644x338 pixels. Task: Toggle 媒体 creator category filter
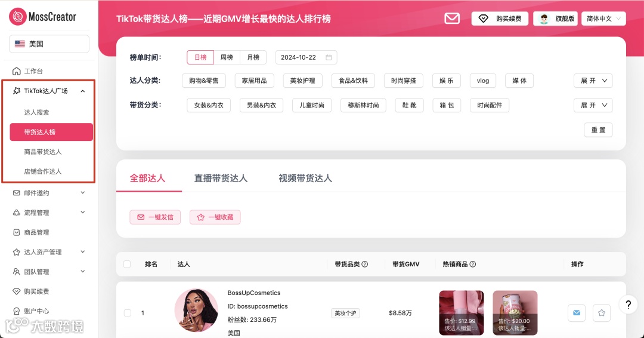pos(519,81)
